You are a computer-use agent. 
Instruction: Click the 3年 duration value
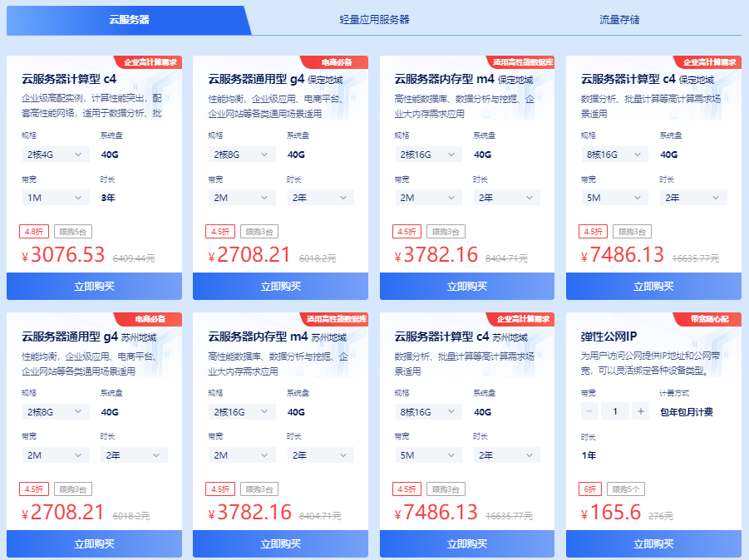click(108, 198)
